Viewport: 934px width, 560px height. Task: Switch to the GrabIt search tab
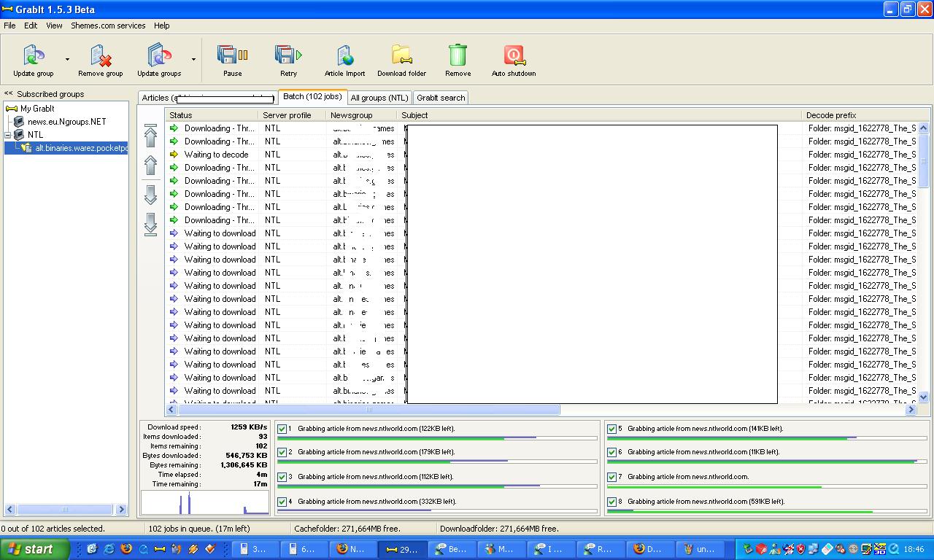pos(441,98)
